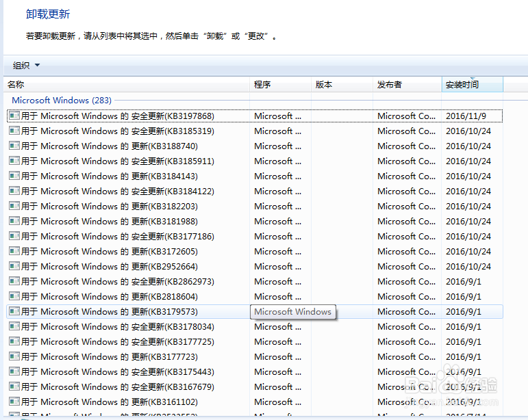Select the update name KB3161102
528x420 pixels.
point(110,402)
